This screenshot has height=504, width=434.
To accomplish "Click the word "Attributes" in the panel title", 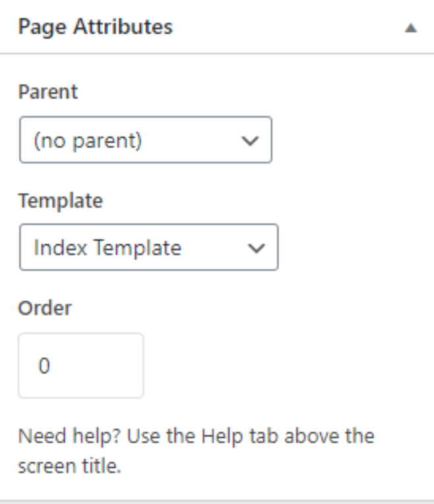I will point(123,26).
